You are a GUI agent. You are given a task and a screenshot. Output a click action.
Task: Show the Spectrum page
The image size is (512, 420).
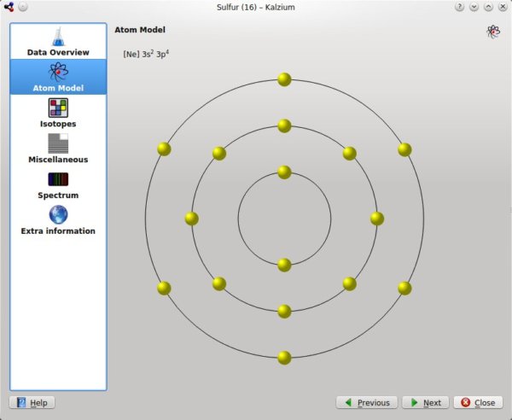click(58, 184)
